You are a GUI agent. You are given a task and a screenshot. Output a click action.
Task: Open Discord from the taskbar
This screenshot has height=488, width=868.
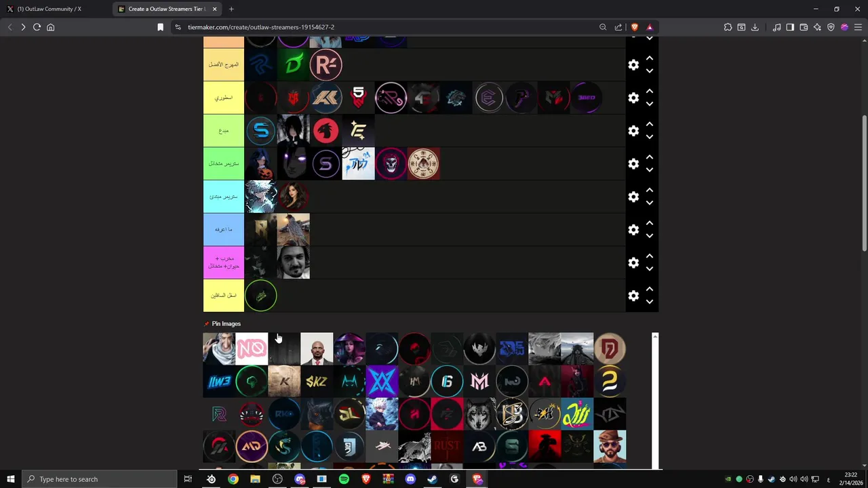click(x=410, y=479)
